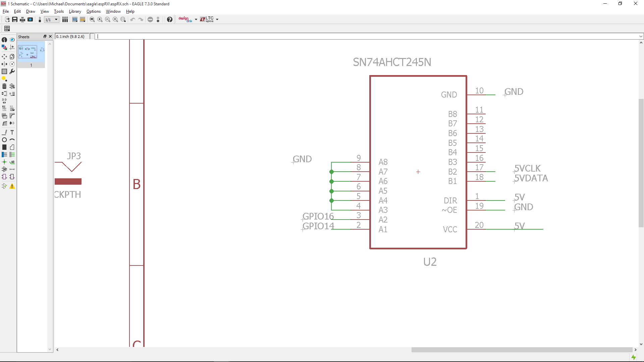Open the Tools menu

coord(59,11)
